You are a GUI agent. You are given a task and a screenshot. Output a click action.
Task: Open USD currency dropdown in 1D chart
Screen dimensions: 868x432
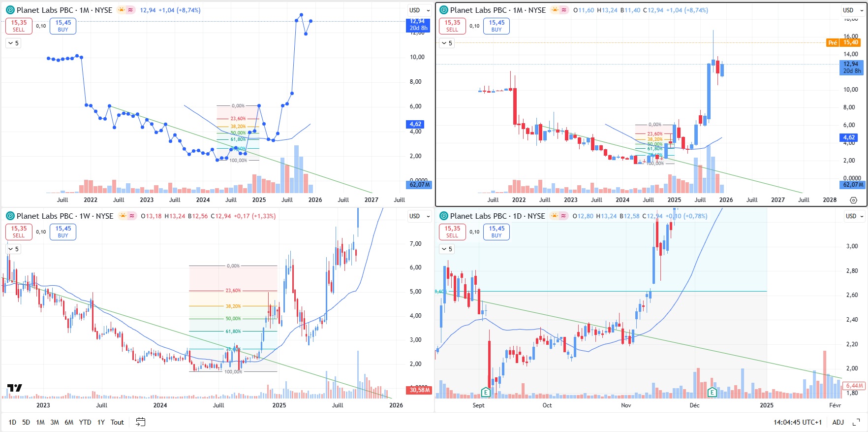click(855, 216)
